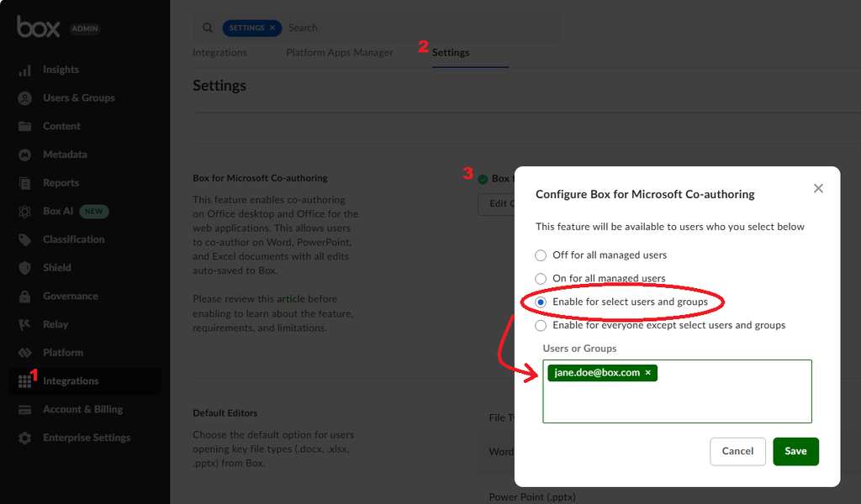Open the Metadata section
The image size is (861, 504).
click(65, 155)
